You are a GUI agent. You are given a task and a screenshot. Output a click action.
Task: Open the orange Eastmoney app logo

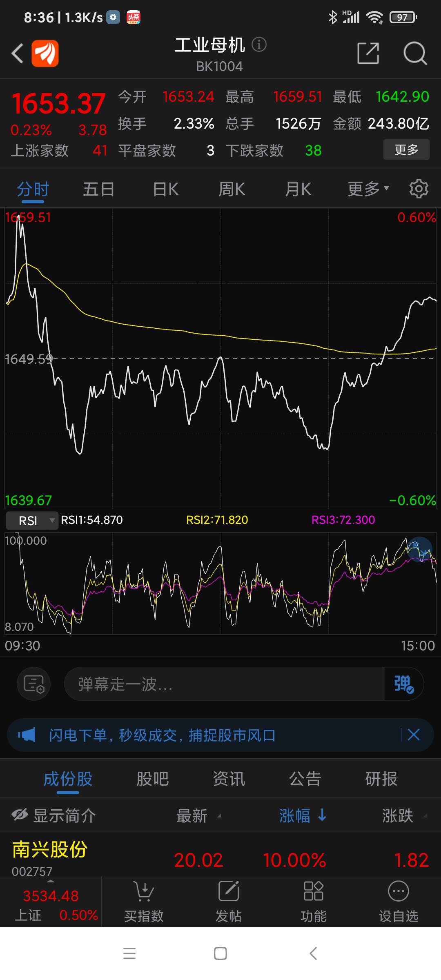point(45,53)
